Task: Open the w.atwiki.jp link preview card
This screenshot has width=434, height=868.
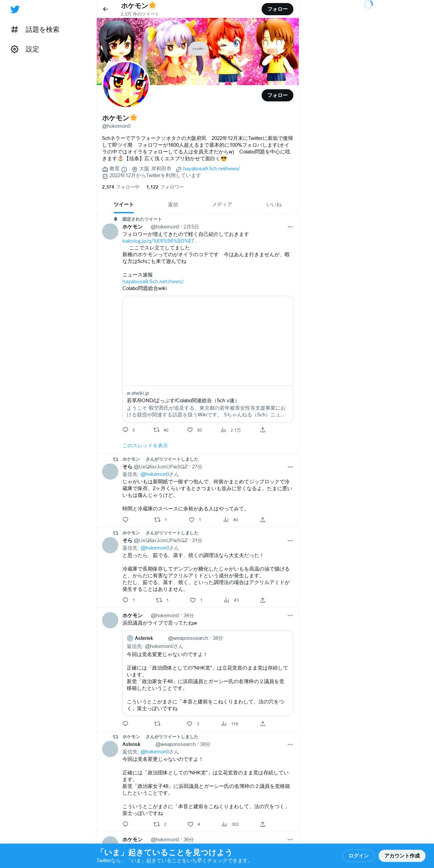Action: 208,359
